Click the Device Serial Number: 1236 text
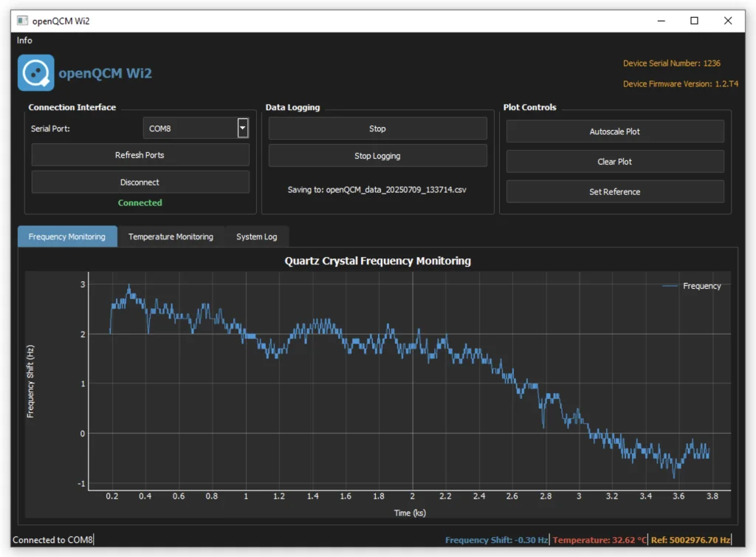Image resolution: width=756 pixels, height=557 pixels. (x=672, y=64)
